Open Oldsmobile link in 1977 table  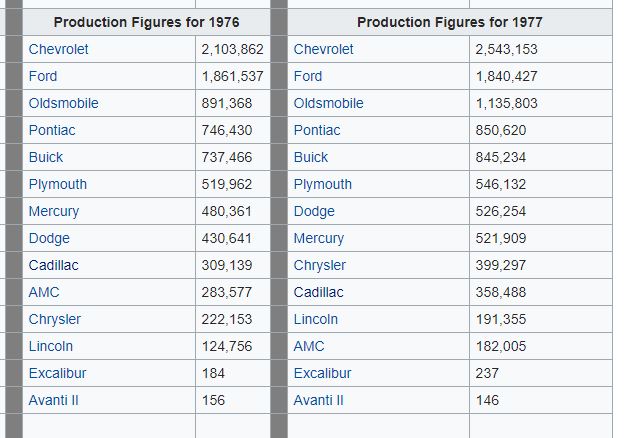pos(329,103)
